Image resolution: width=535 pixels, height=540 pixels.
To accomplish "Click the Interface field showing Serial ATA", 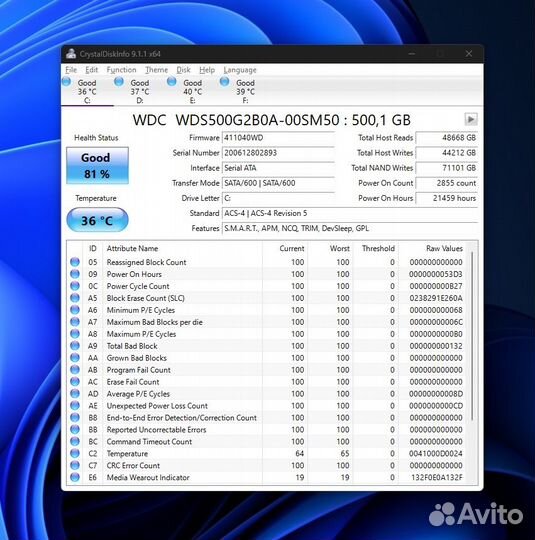I will [278, 168].
